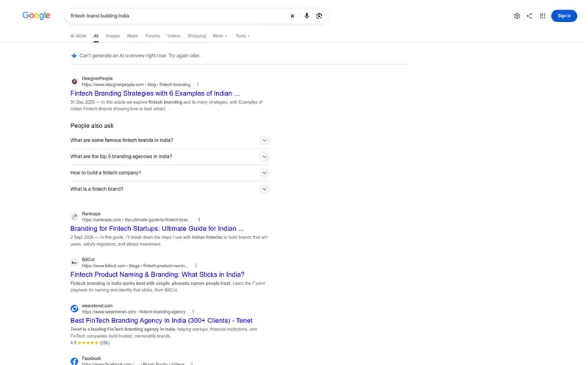Expand 'What are the top 5 branding agencies in India?'

coord(170,157)
